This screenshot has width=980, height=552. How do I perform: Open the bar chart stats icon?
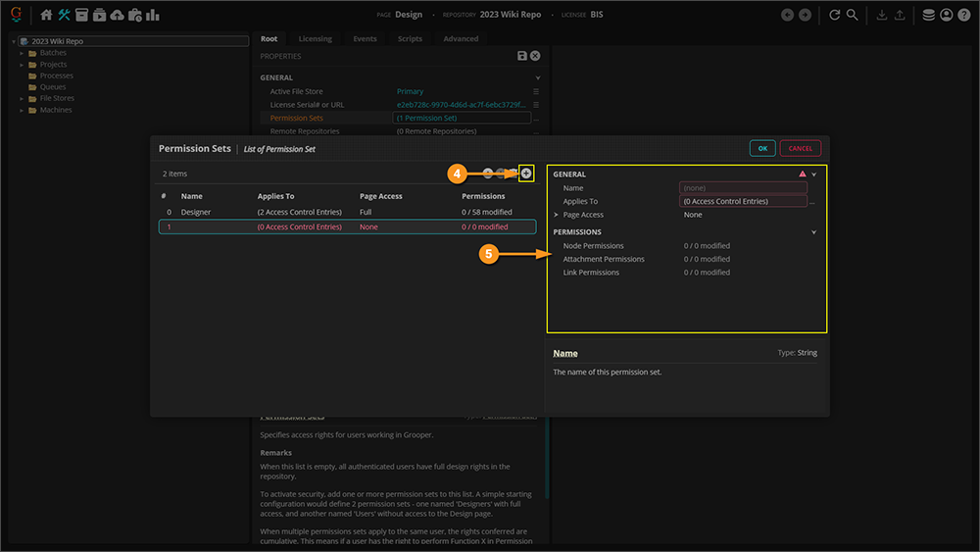[153, 15]
